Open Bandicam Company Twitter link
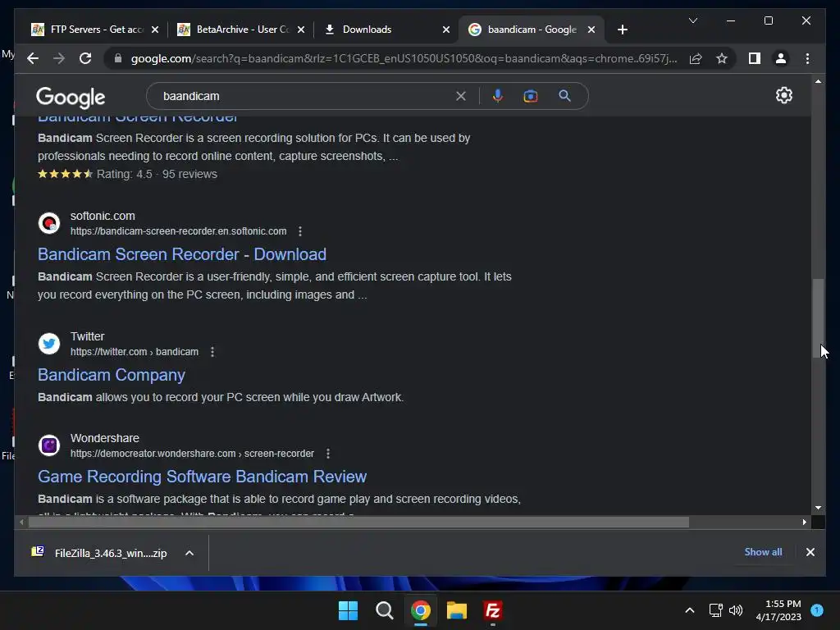The height and width of the screenshot is (630, 840). pos(112,375)
